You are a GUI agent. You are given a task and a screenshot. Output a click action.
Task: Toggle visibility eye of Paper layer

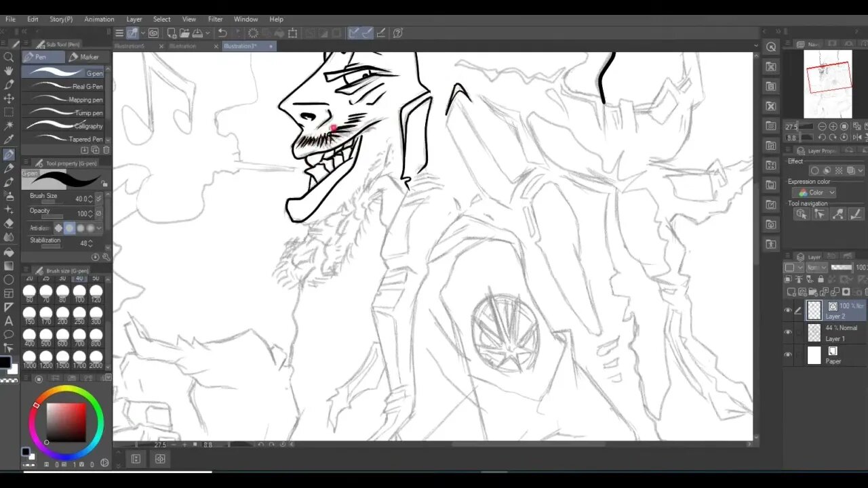coord(788,354)
